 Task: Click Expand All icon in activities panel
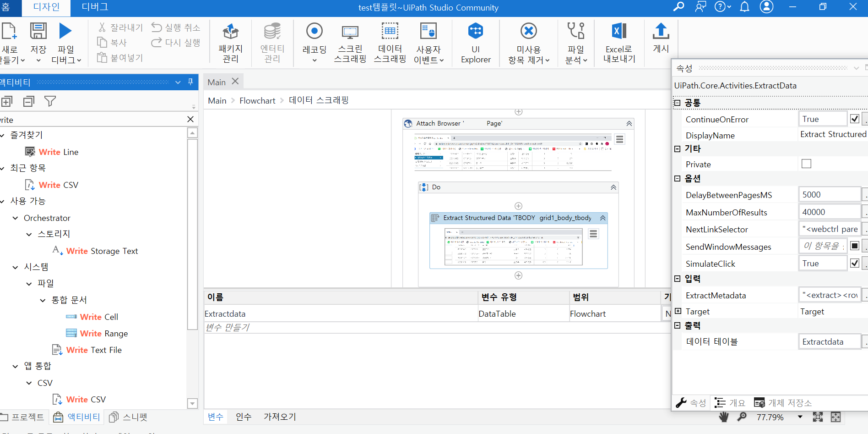7,101
